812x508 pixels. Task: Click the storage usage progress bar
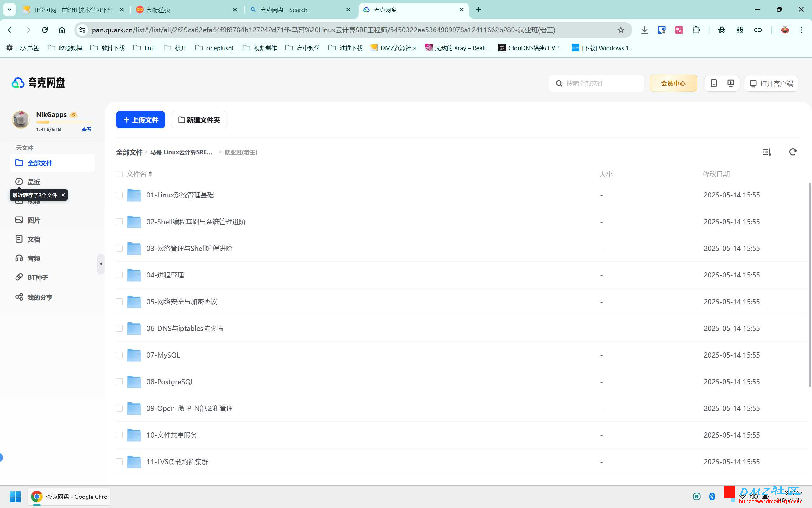[64, 122]
